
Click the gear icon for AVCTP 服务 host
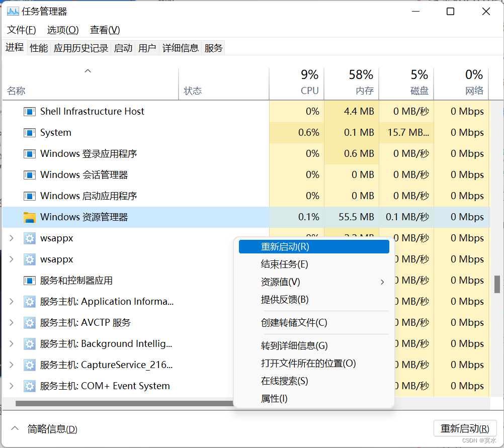[30, 323]
